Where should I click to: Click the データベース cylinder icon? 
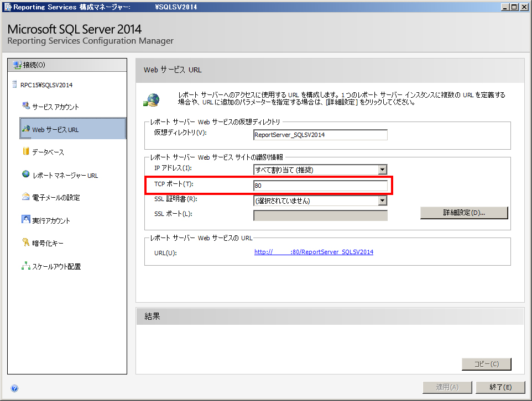coord(26,151)
